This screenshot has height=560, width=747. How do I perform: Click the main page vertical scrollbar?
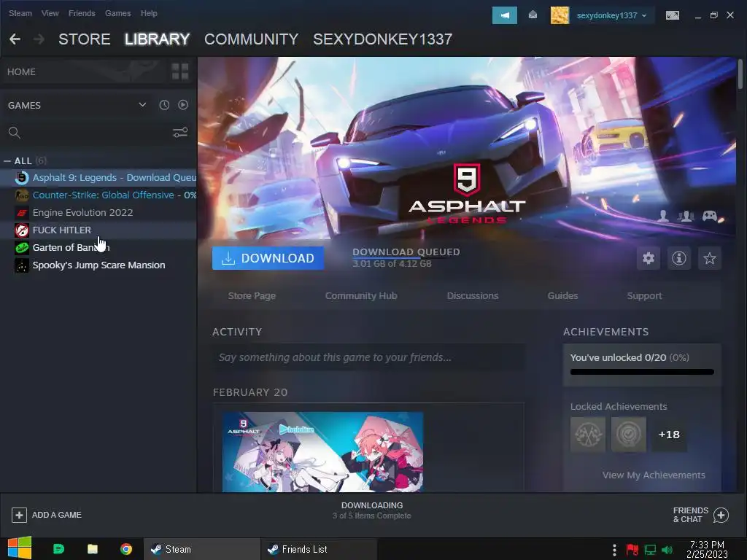tap(740, 74)
